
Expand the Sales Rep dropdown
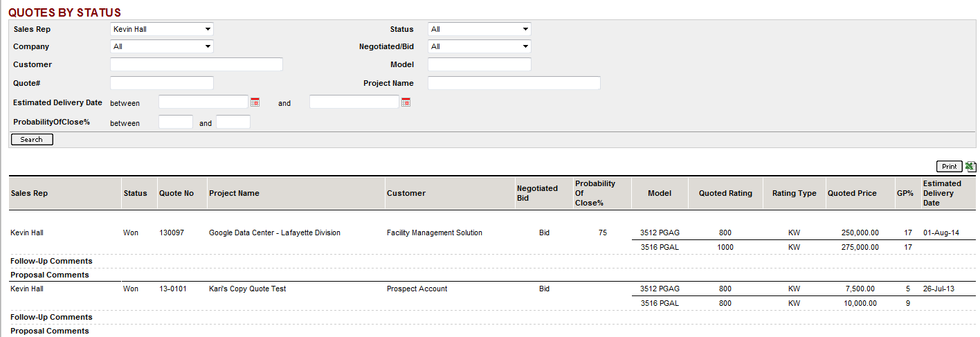click(162, 29)
